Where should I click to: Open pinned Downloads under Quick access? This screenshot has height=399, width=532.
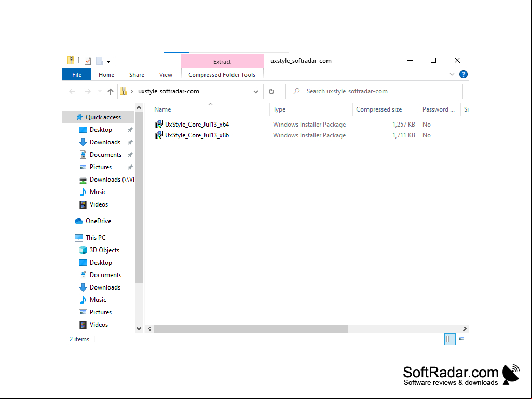click(x=105, y=142)
